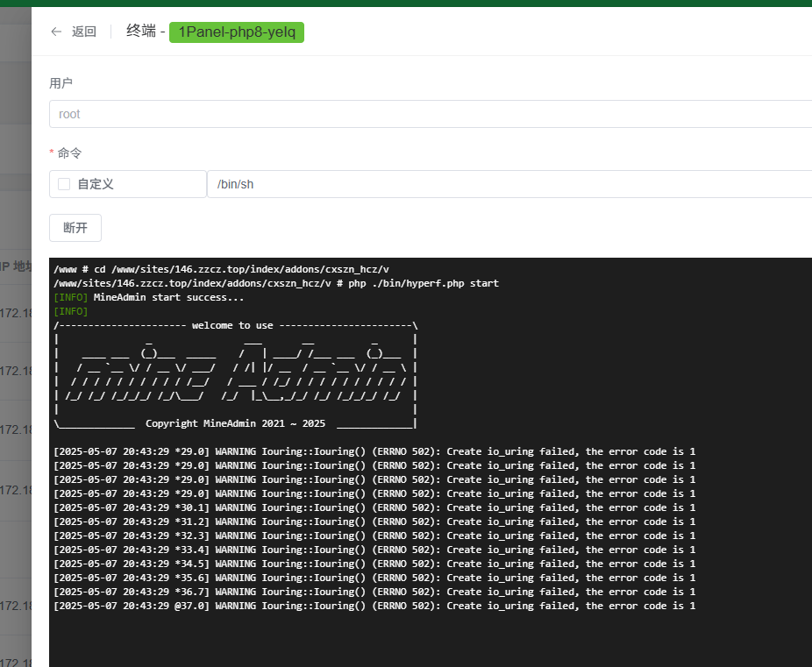This screenshot has width=812, height=667.
Task: Click the 1Panel-php8-yelq container tag
Action: [237, 32]
